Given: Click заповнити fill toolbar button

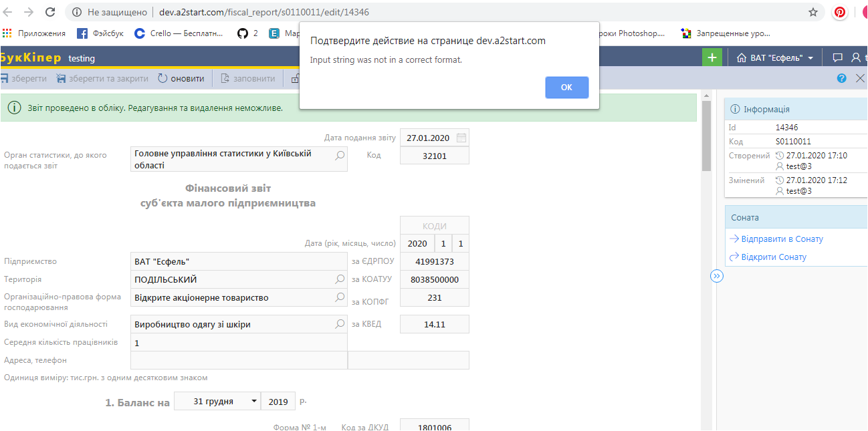Looking at the screenshot, I should 247,78.
